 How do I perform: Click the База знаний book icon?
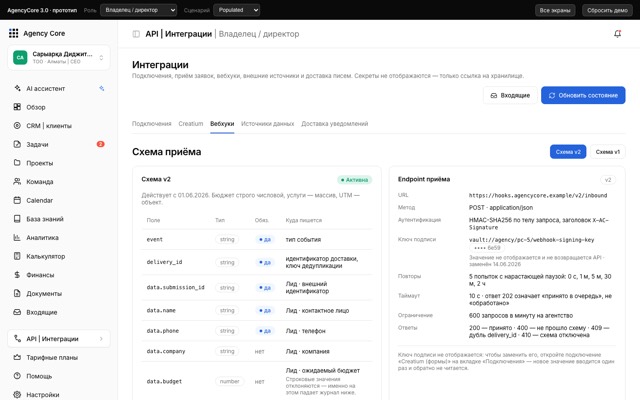tap(17, 219)
